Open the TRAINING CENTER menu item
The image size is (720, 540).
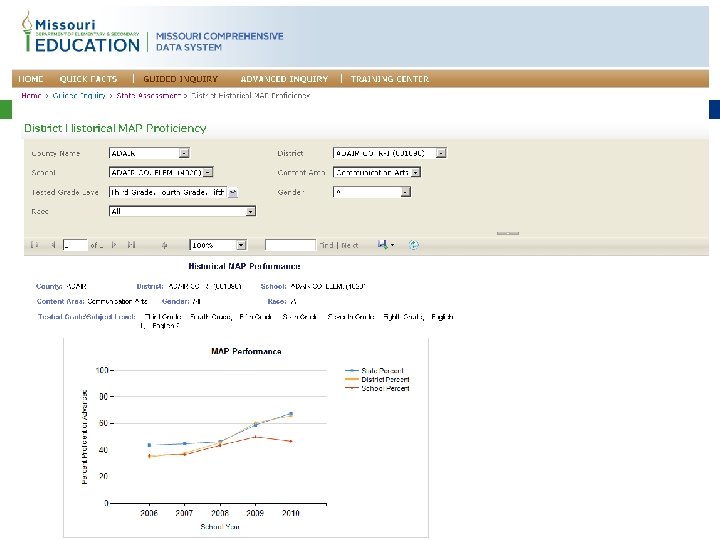click(x=390, y=79)
